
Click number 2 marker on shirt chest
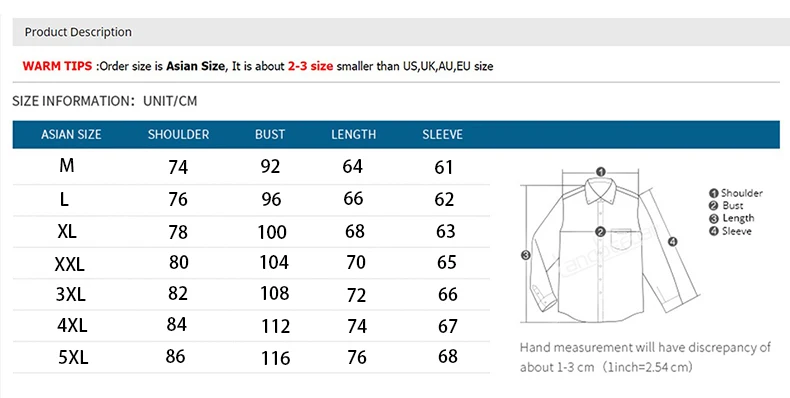coord(600,232)
